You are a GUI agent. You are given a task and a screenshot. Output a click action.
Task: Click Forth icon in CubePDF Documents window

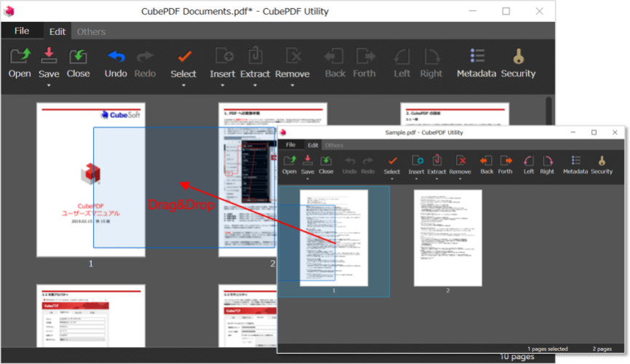pos(365,57)
